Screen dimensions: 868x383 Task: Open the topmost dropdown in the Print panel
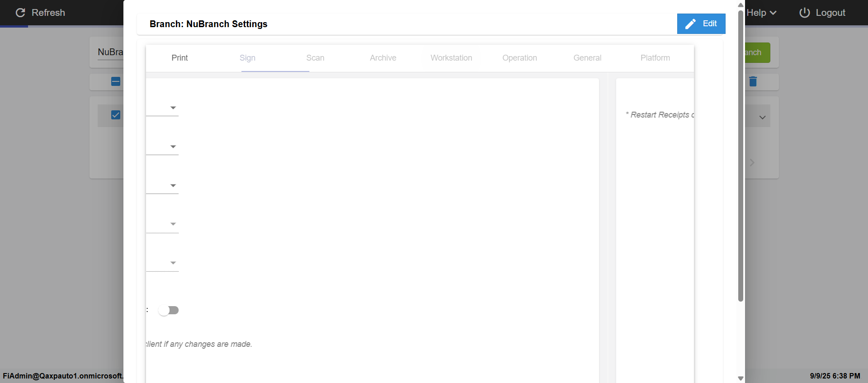pyautogui.click(x=173, y=108)
